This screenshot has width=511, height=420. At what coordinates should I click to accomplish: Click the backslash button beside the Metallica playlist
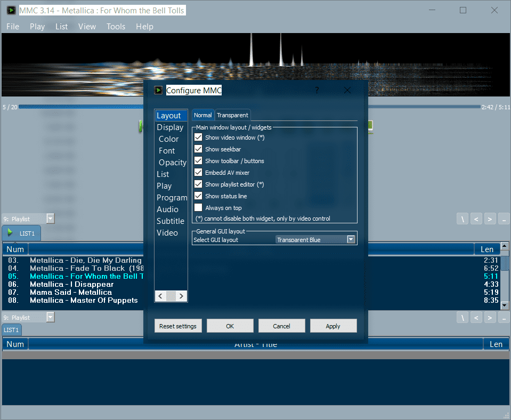(x=463, y=219)
